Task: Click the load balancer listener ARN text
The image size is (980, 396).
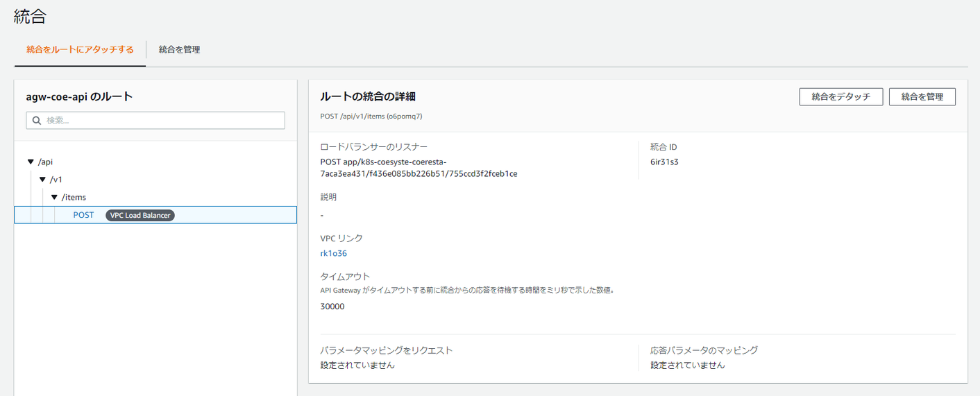Action: click(x=419, y=168)
